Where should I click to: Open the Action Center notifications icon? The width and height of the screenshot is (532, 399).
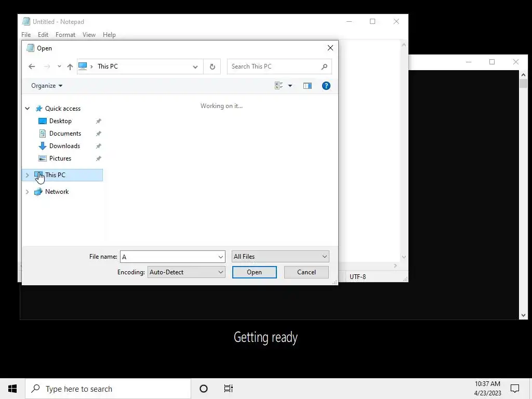point(515,389)
